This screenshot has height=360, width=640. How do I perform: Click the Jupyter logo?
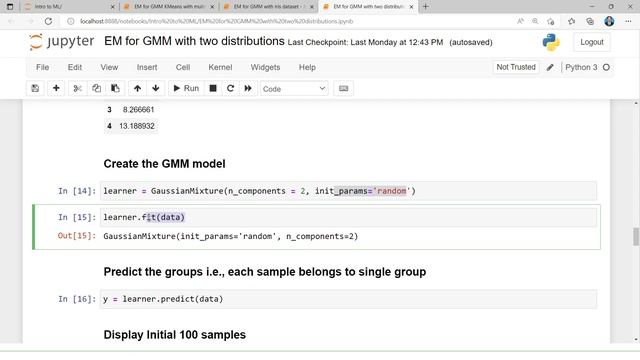click(62, 42)
